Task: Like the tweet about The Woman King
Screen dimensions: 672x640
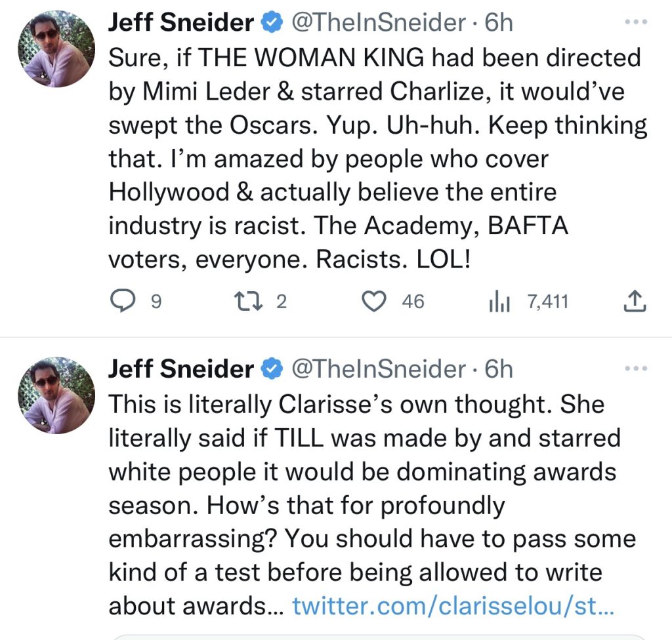Action: pyautogui.click(x=373, y=301)
